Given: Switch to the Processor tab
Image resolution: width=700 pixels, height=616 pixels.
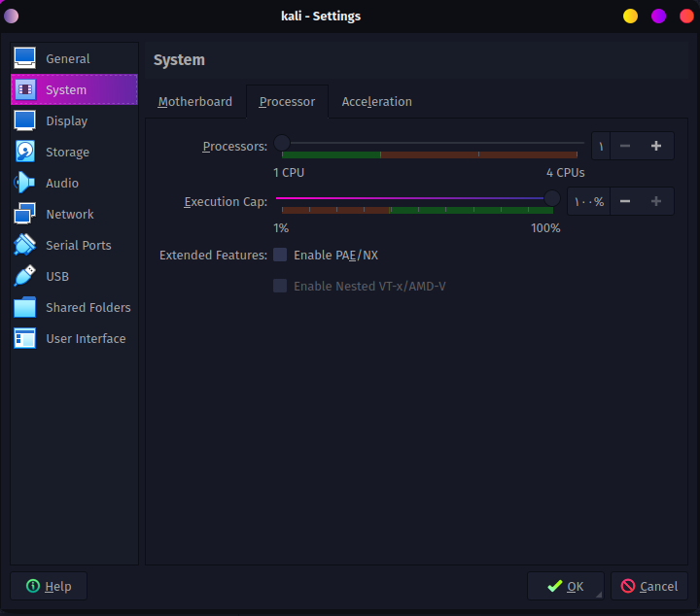Looking at the screenshot, I should (287, 102).
